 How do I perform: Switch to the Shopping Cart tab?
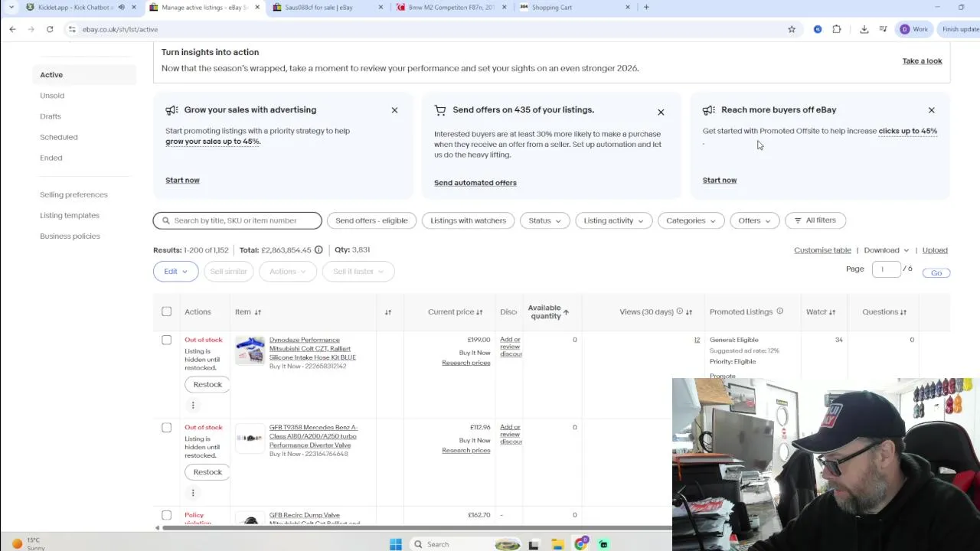[x=574, y=8]
